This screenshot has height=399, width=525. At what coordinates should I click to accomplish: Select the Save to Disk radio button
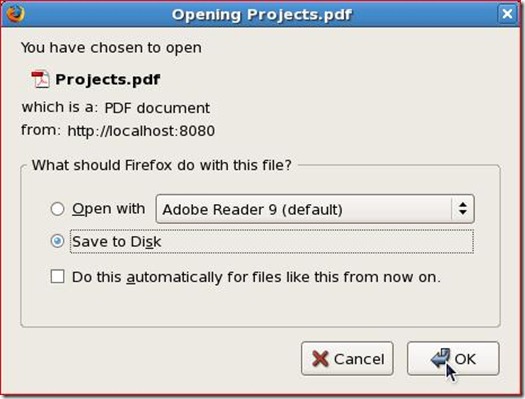57,241
